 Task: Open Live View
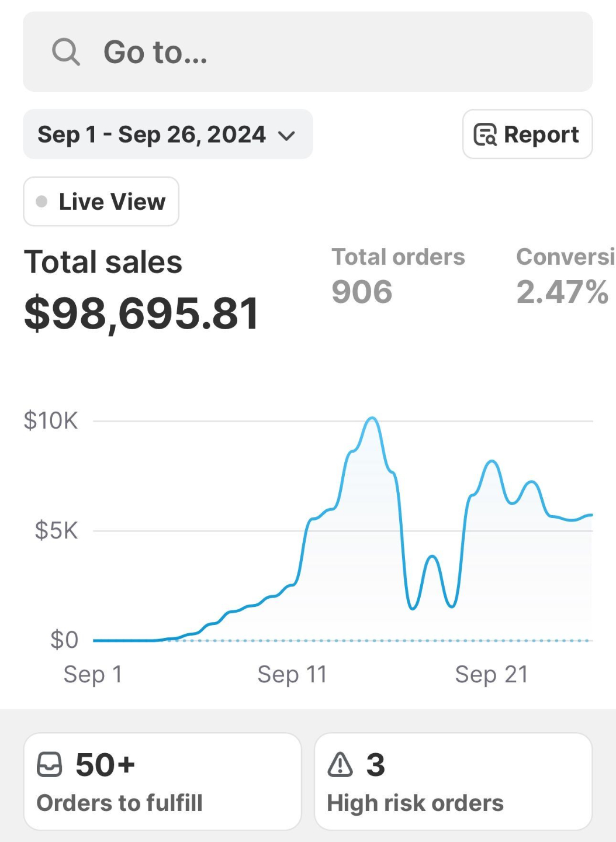(x=101, y=202)
